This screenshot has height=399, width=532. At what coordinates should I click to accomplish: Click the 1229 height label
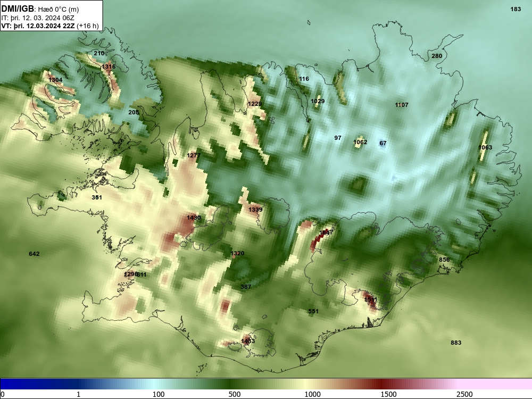tap(254, 104)
